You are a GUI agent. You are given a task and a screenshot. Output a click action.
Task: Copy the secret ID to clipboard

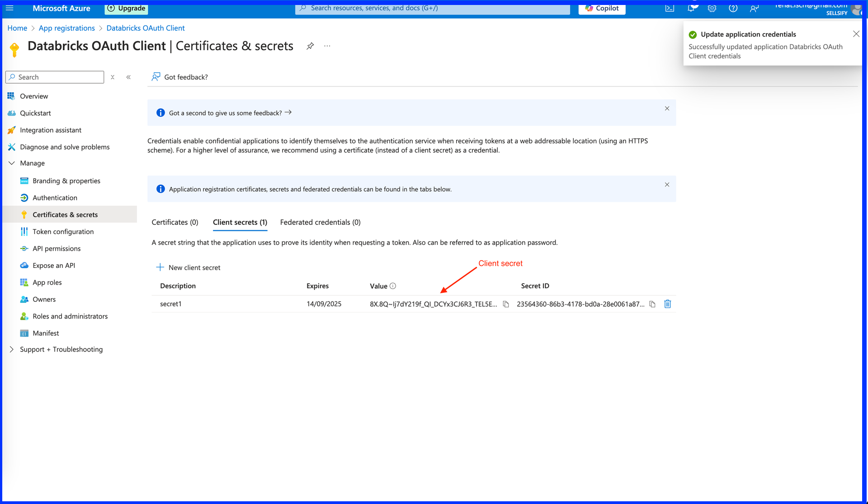click(652, 304)
